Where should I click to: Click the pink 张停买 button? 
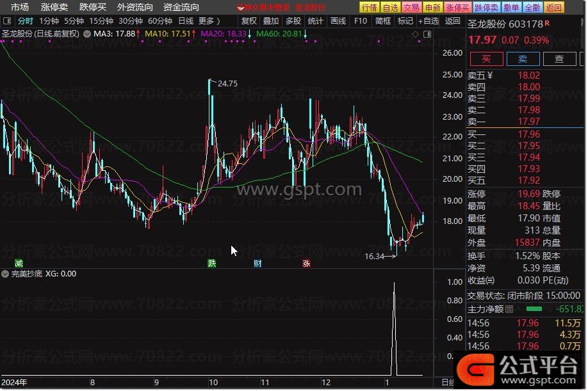coord(457,8)
